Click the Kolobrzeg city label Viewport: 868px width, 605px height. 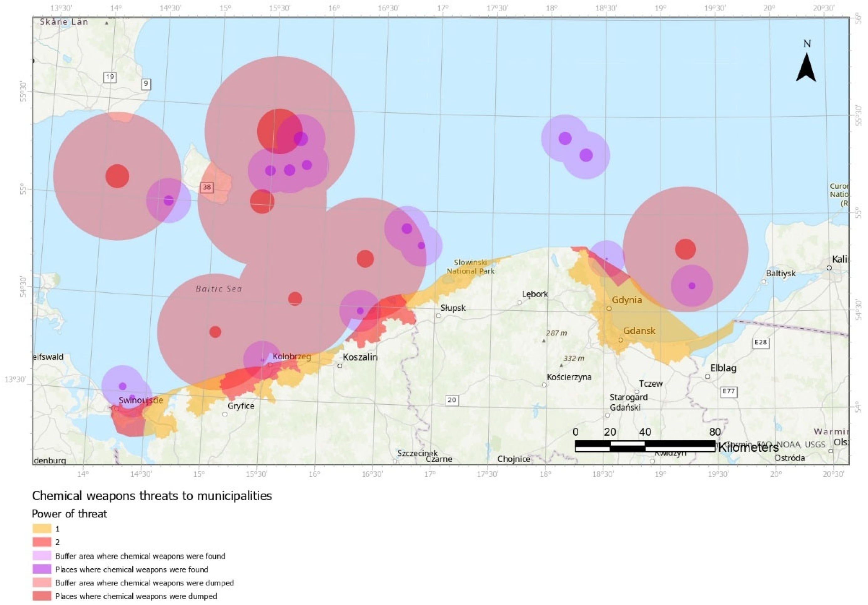[x=292, y=356]
